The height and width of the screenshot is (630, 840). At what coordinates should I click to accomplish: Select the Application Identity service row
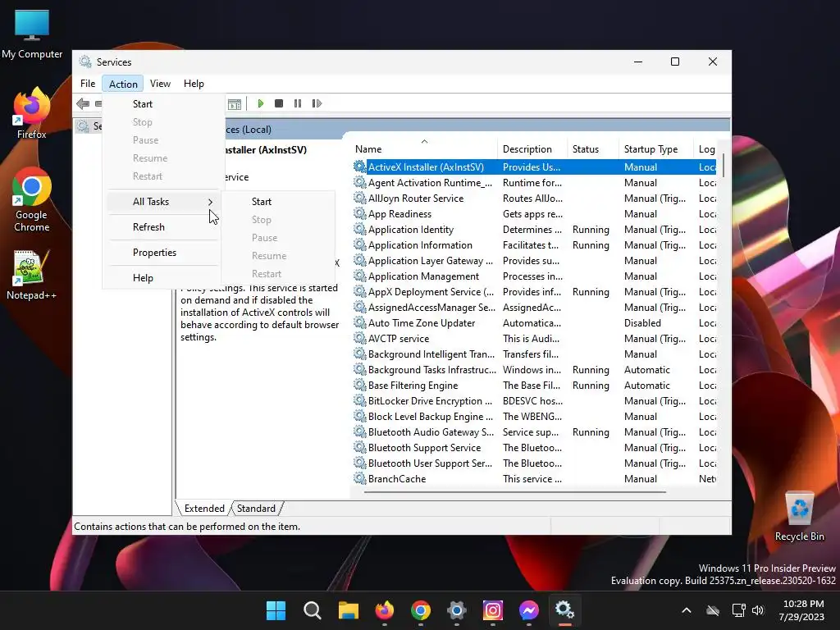(x=534, y=230)
